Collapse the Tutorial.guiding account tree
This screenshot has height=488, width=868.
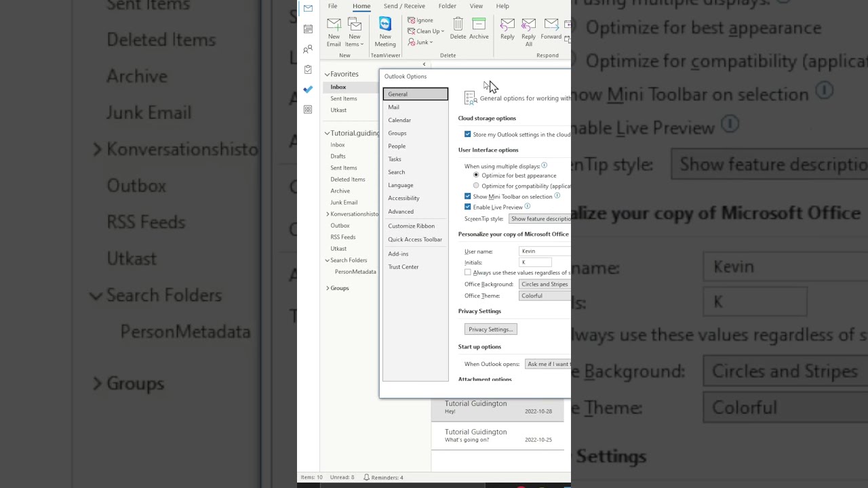tap(327, 134)
